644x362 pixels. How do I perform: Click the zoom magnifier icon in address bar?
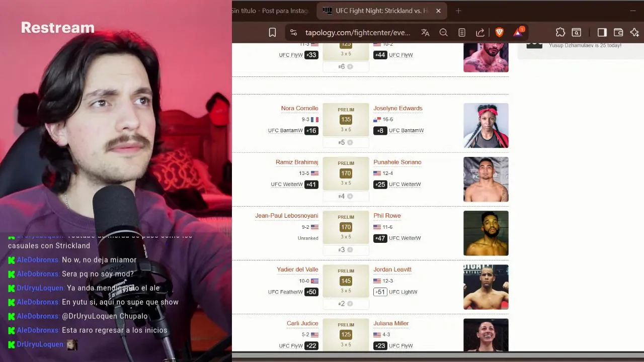pos(443,32)
